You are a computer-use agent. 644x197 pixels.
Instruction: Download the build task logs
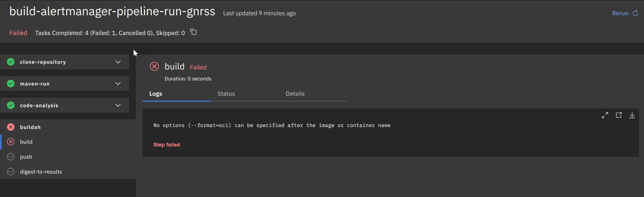632,115
